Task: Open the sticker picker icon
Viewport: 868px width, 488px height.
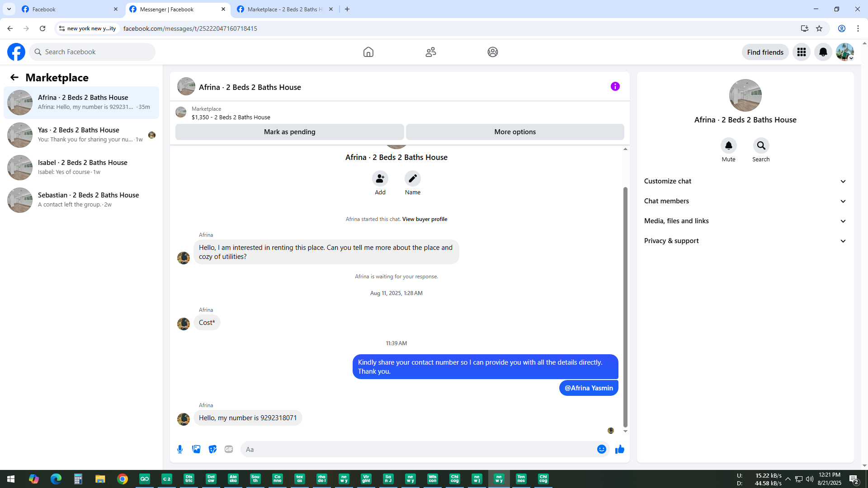Action: pyautogui.click(x=212, y=449)
